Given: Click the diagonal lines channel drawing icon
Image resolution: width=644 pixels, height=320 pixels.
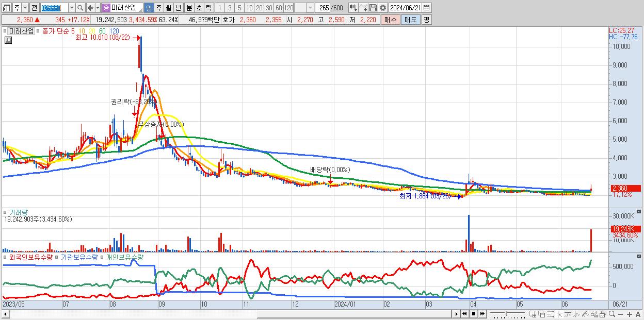Looking at the screenshot, I should [x=585, y=314].
